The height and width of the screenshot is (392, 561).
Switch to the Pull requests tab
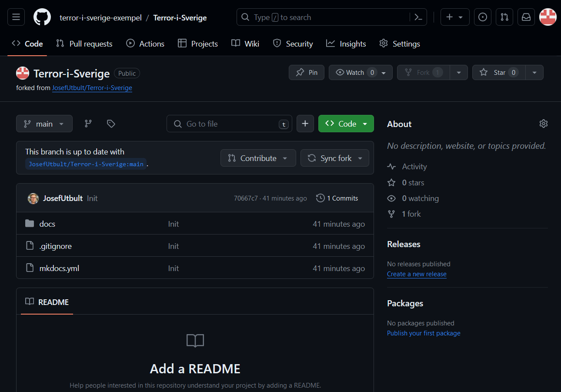tap(84, 44)
